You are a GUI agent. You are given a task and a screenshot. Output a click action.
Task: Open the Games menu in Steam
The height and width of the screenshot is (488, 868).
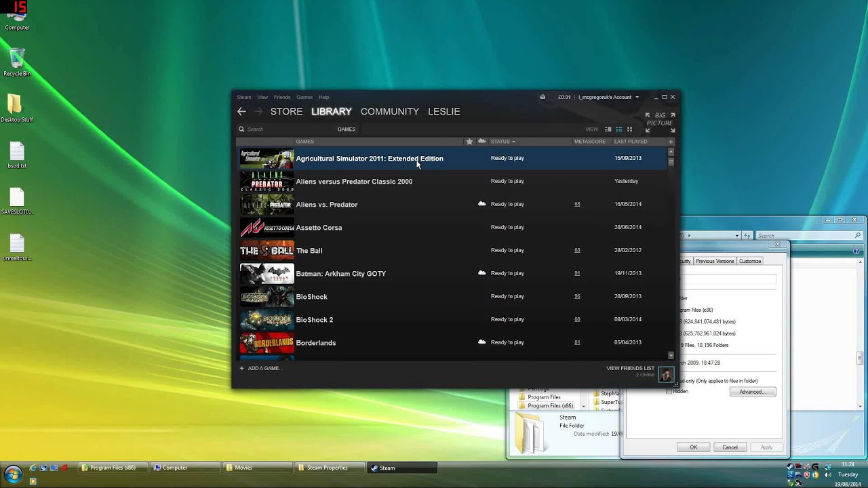tap(304, 97)
